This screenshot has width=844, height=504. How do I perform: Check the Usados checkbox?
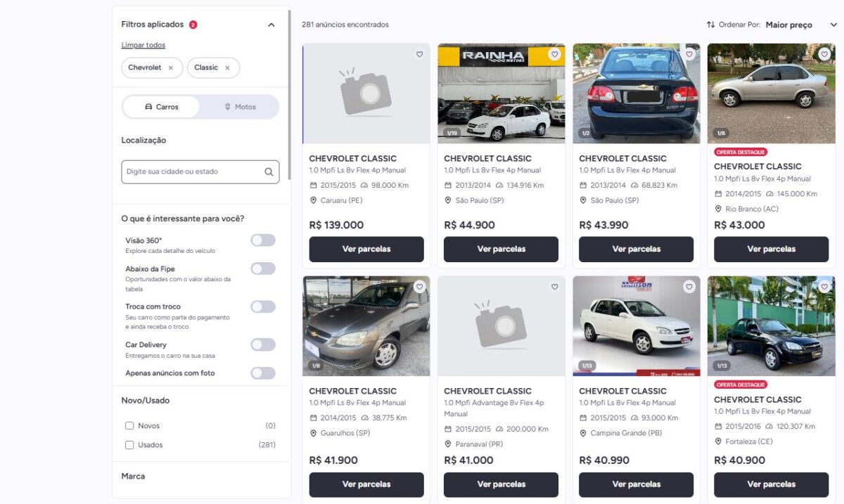[x=129, y=445]
